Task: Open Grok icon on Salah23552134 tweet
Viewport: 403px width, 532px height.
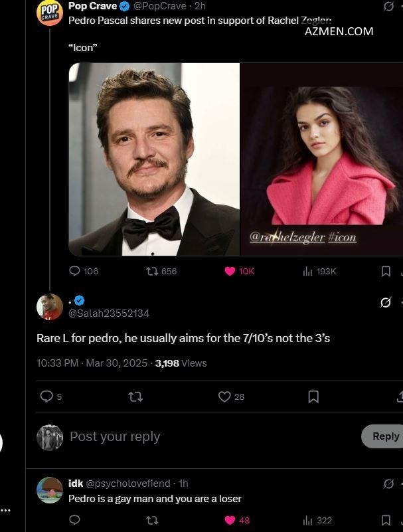Action: click(386, 303)
